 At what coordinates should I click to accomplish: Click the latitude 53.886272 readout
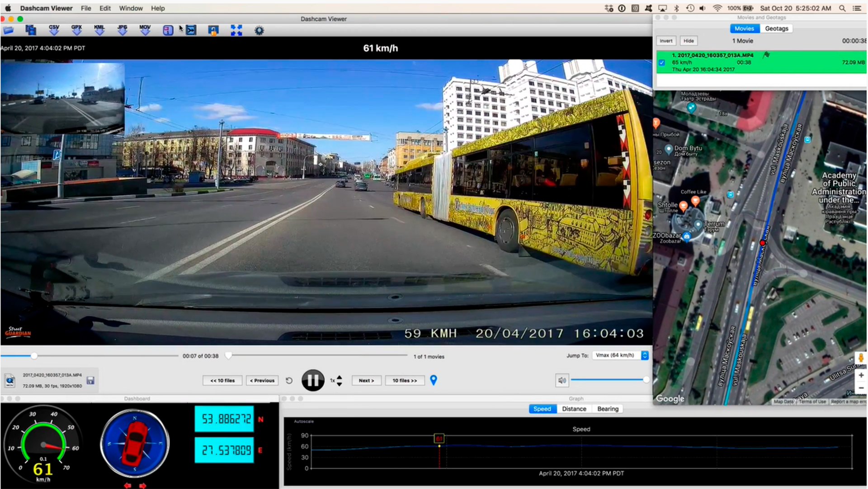(x=224, y=419)
